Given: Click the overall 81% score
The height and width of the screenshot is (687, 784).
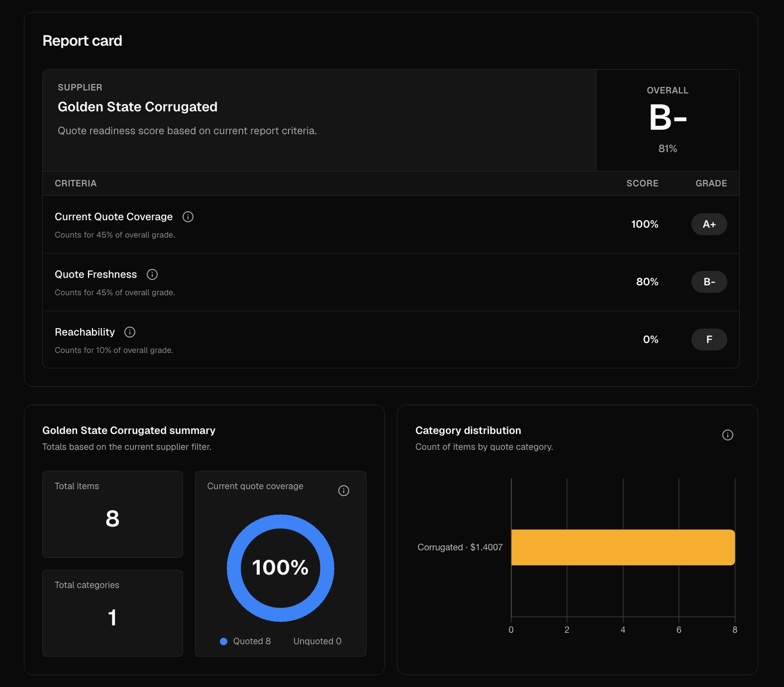Looking at the screenshot, I should 668,149.
